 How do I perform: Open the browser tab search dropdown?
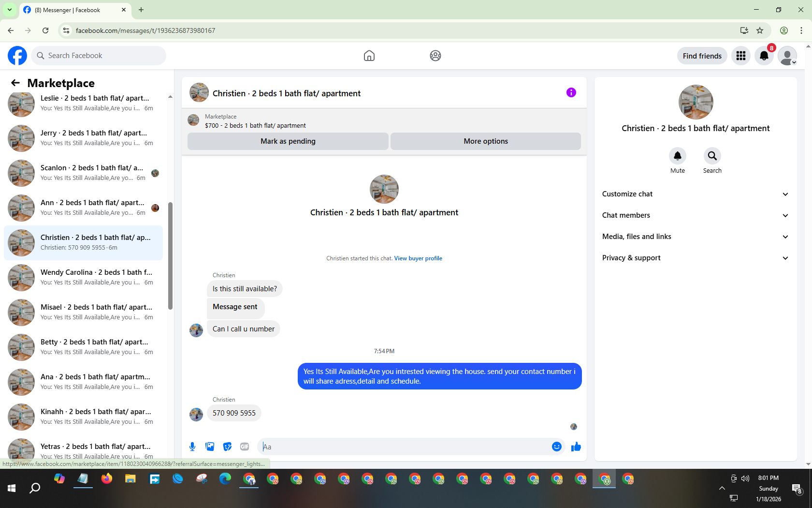[x=9, y=10]
